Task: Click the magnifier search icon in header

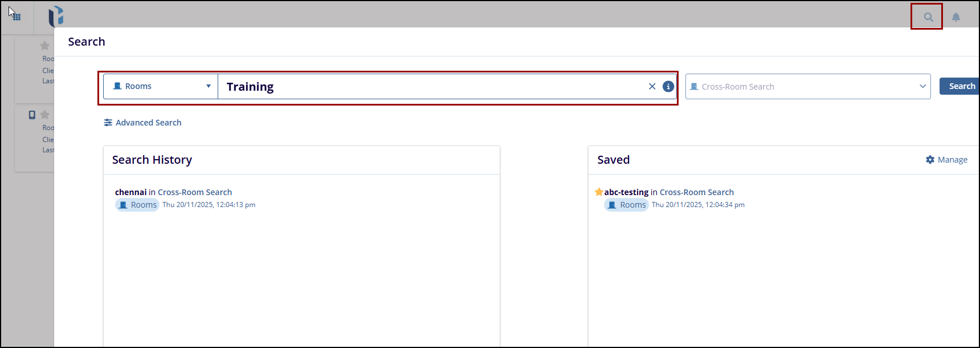Action: (928, 17)
